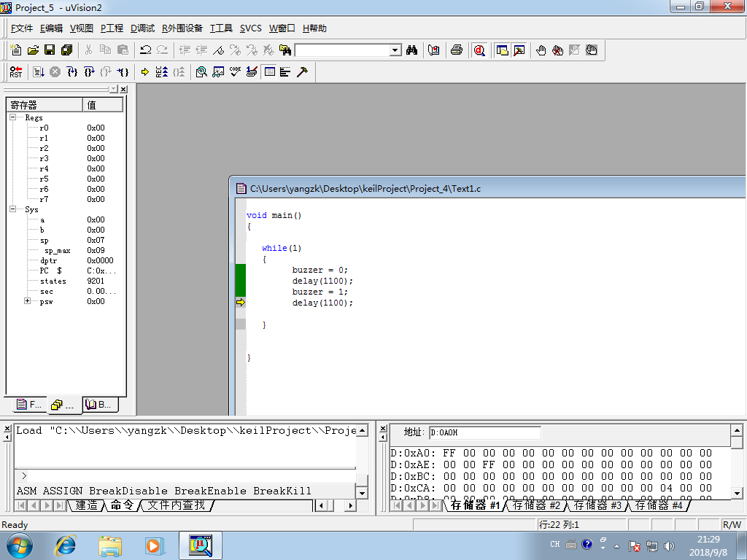Collapse the Regs tree node

13,117
